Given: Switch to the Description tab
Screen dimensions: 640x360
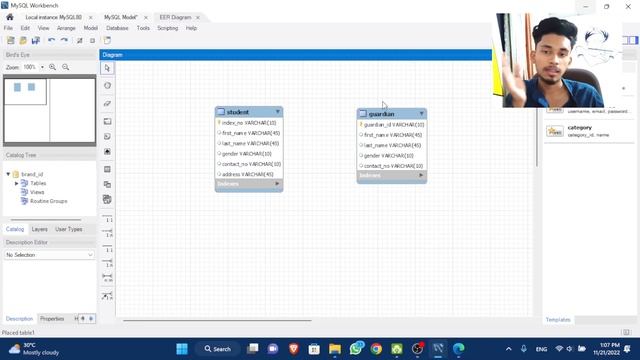Looking at the screenshot, I should (x=19, y=319).
